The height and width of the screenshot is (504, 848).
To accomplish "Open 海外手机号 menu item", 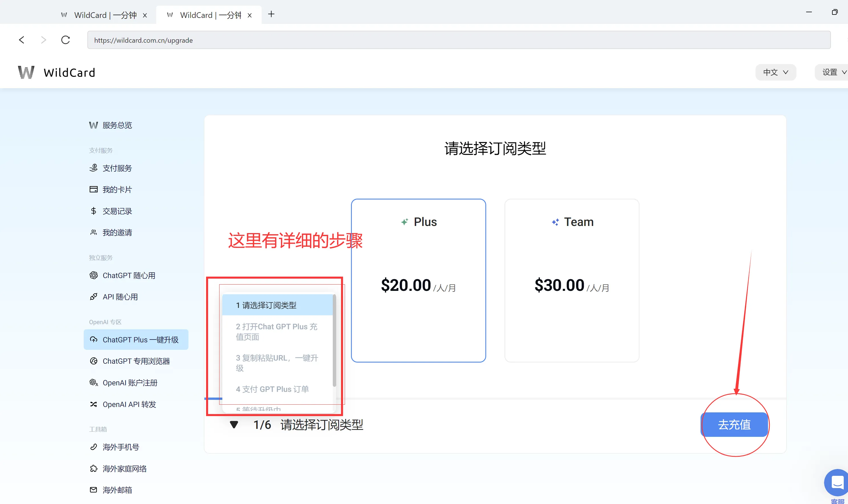I will [136, 447].
